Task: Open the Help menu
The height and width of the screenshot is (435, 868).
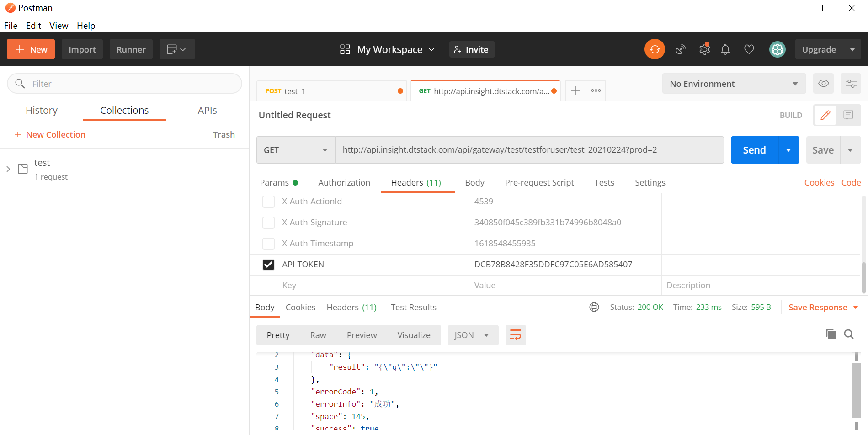Action: coord(86,26)
